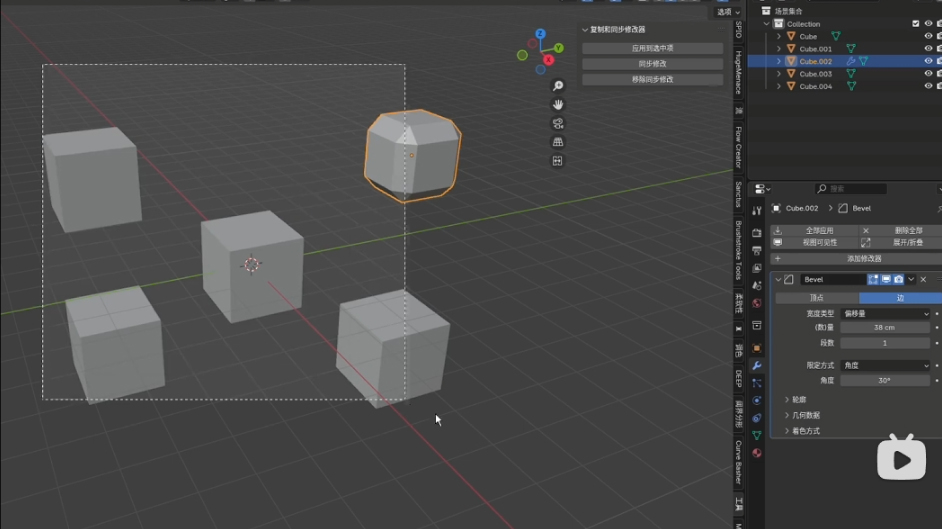Screen dimensions: 942x529
Task: Adjust the bevel amount 38 cm field
Action: pyautogui.click(x=885, y=327)
